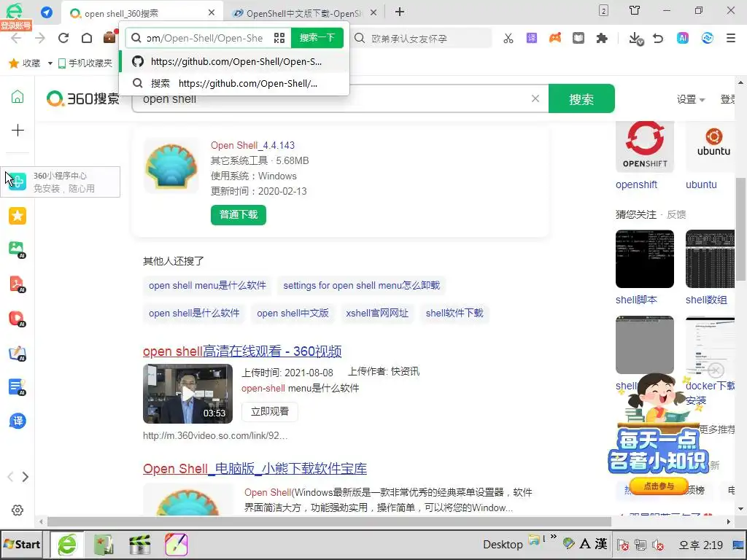This screenshot has width=747, height=560.
Task: Open sidebar AI PDF tool icon
Action: [18, 284]
